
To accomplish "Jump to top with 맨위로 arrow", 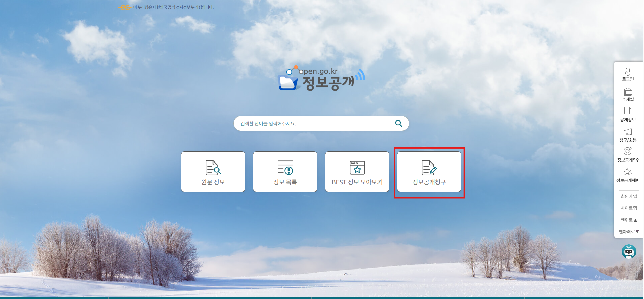I will [x=628, y=220].
